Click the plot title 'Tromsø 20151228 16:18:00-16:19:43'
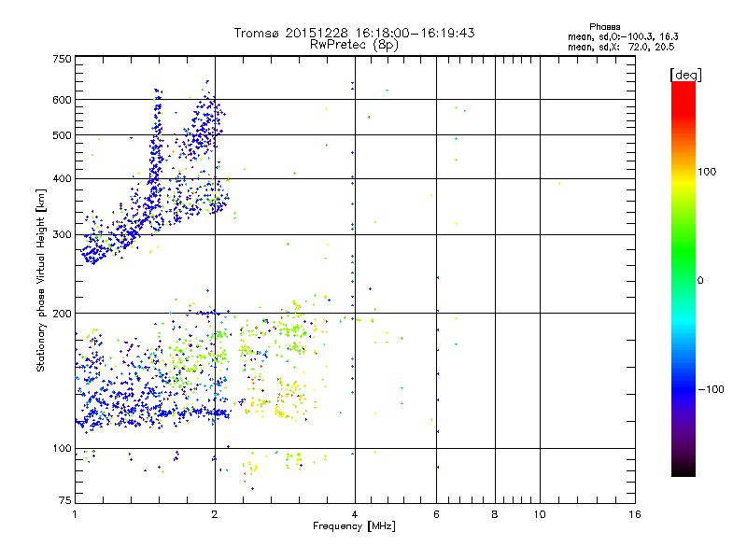Screen dimensions: 747x560 pos(354,33)
